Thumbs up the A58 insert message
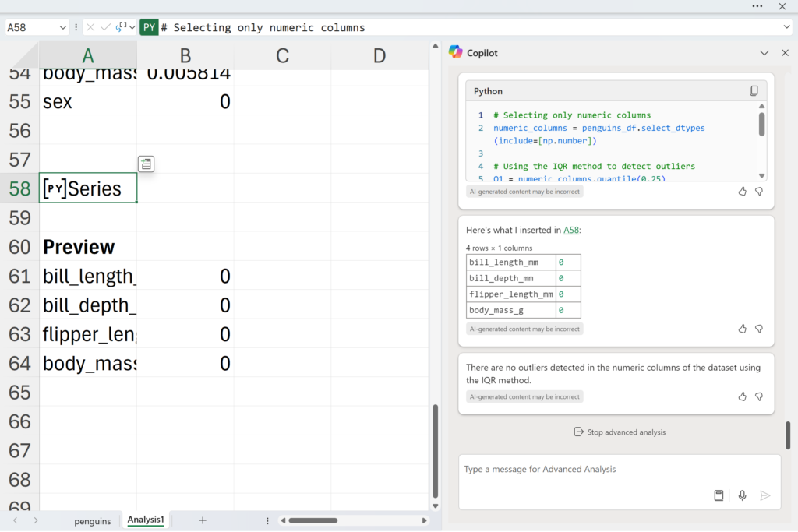798x532 pixels. (x=742, y=329)
